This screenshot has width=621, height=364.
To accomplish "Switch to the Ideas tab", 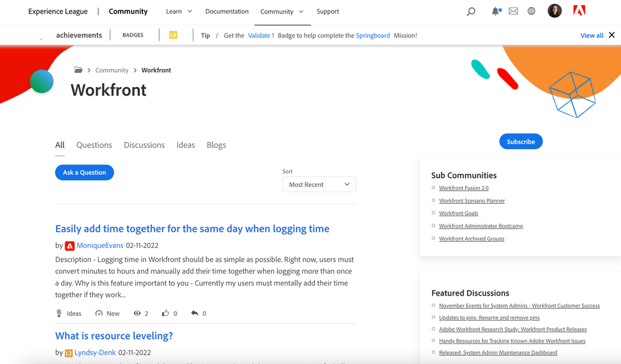I will tap(185, 145).
